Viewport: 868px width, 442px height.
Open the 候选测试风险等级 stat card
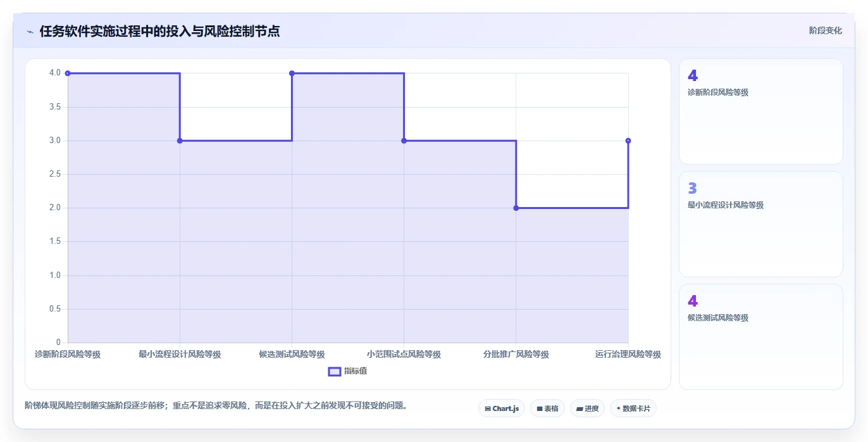pos(760,337)
